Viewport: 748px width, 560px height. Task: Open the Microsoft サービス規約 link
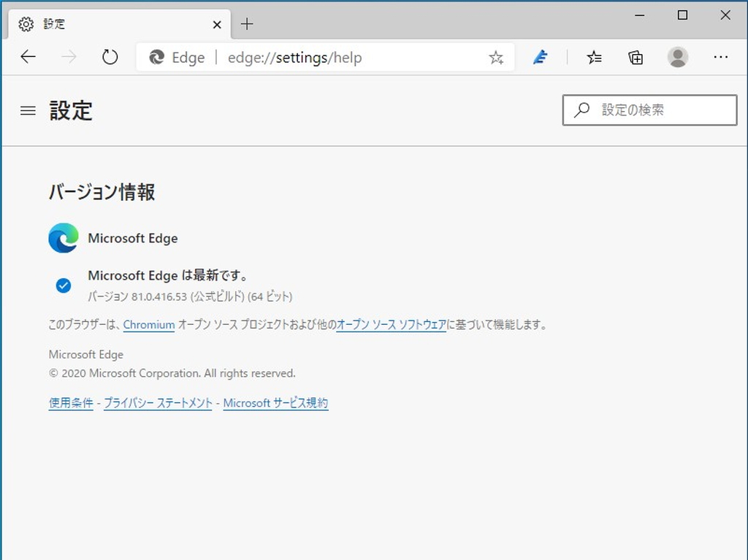(x=275, y=402)
